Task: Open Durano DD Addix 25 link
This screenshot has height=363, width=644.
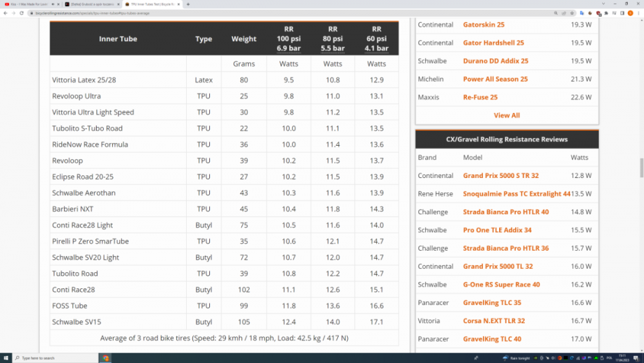Action: pyautogui.click(x=495, y=61)
